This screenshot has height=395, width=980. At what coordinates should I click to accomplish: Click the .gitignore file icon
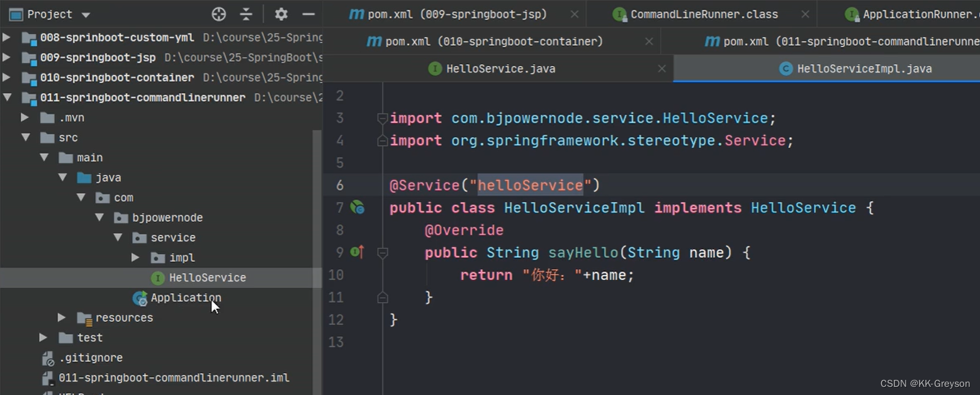click(48, 359)
